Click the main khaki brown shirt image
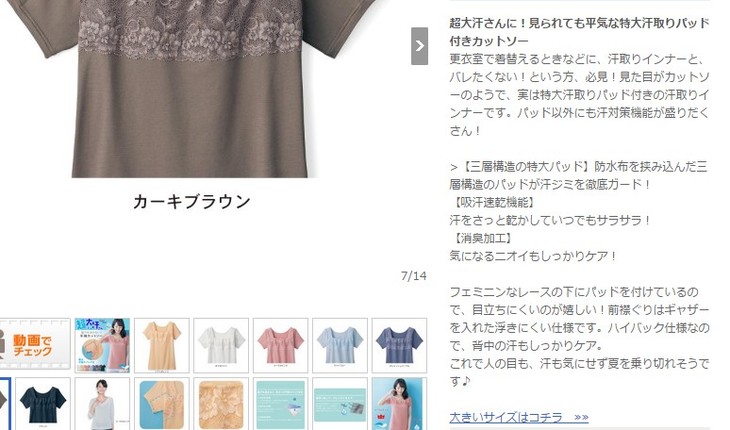 tap(191, 88)
